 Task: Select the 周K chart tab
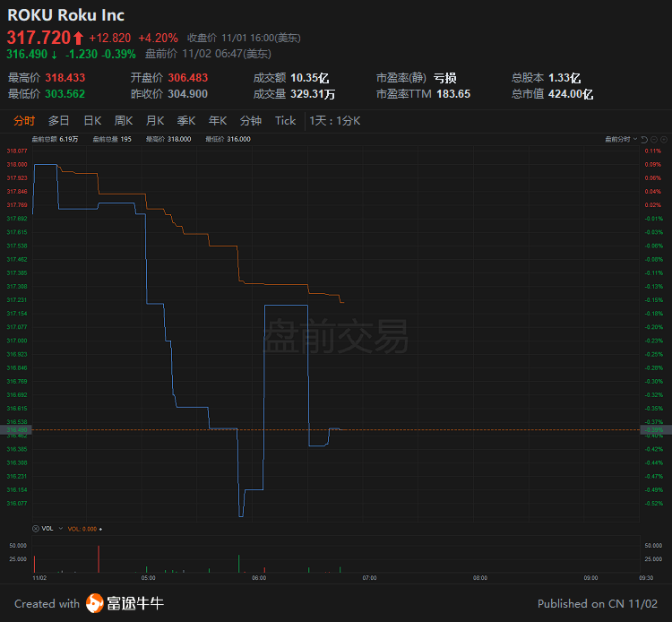[124, 121]
